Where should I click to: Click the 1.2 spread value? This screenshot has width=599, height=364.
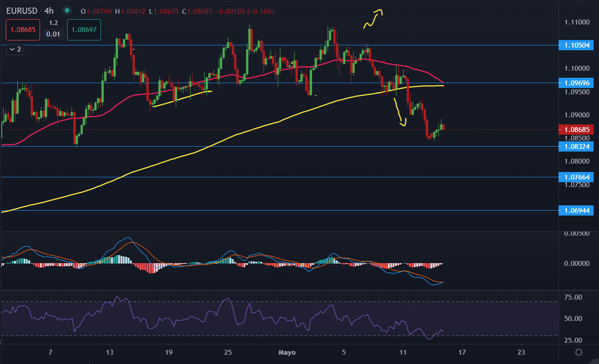tap(53, 23)
